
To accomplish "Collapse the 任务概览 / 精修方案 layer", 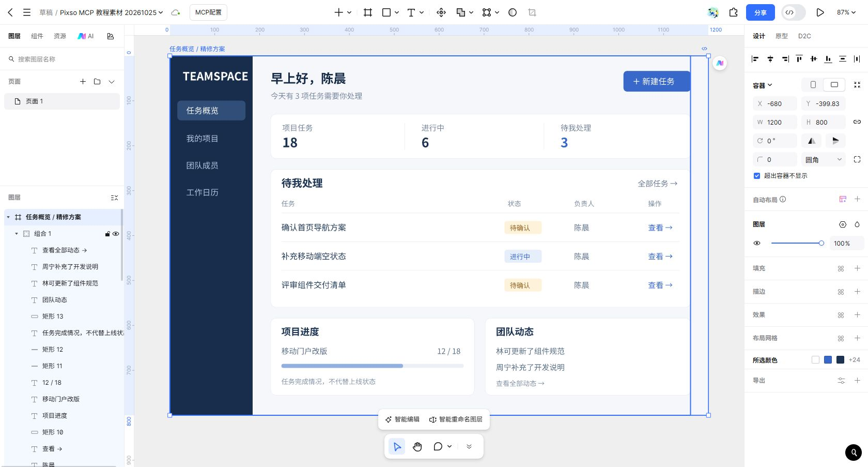I will [8, 217].
